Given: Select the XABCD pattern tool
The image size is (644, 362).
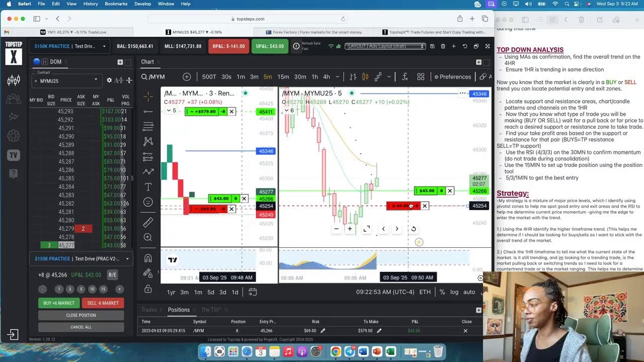Looking at the screenshot, I should point(148,141).
